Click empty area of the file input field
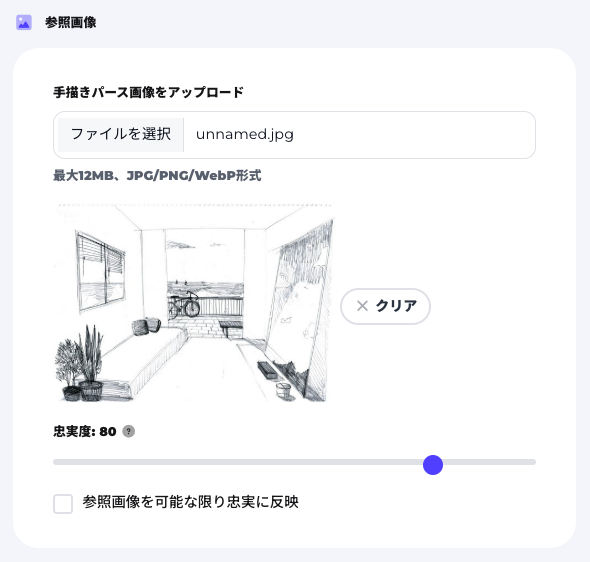This screenshot has width=590, height=562. pos(414,135)
